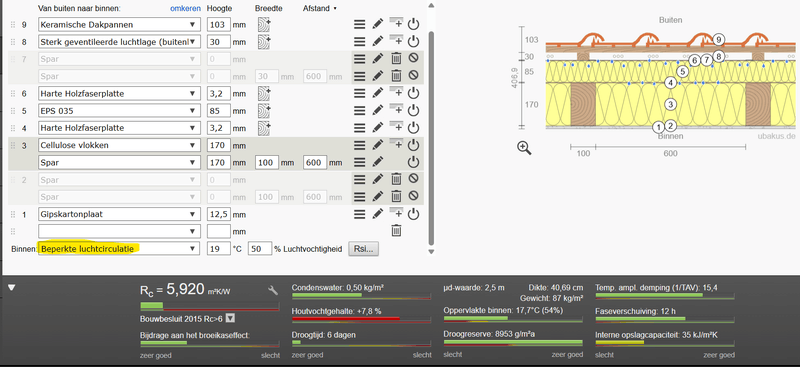Disable layer 6 Harte Holzfaserplatte with the power icon
The width and height of the screenshot is (800, 367).
coord(414,93)
